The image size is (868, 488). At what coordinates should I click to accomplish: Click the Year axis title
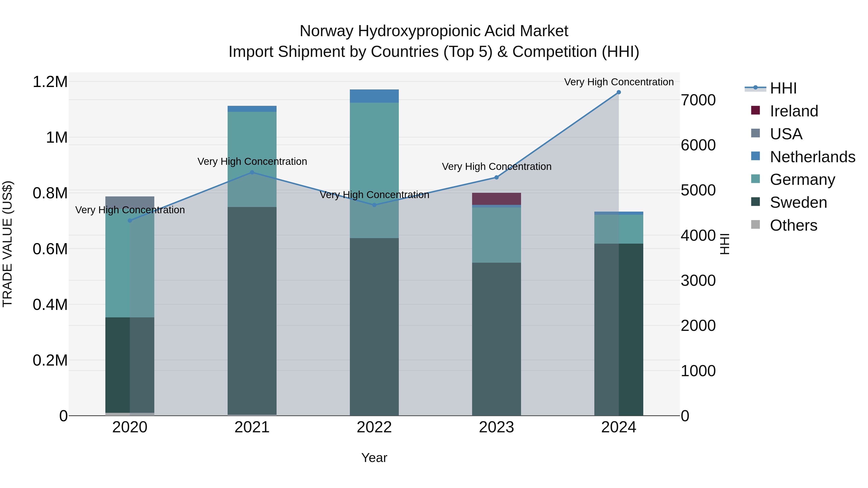tap(374, 458)
